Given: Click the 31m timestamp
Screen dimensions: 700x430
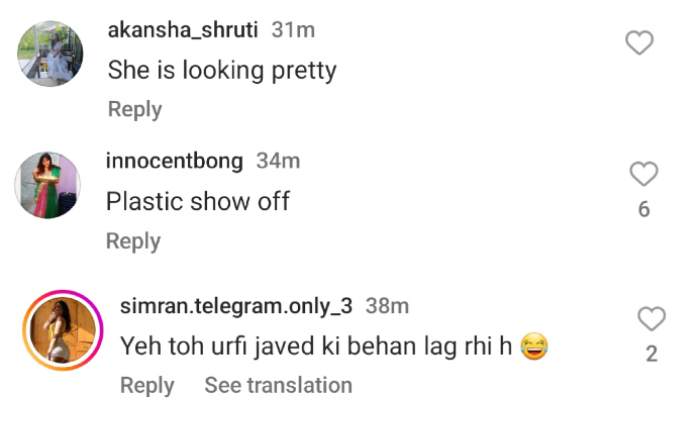Looking at the screenshot, I should coord(293,30).
